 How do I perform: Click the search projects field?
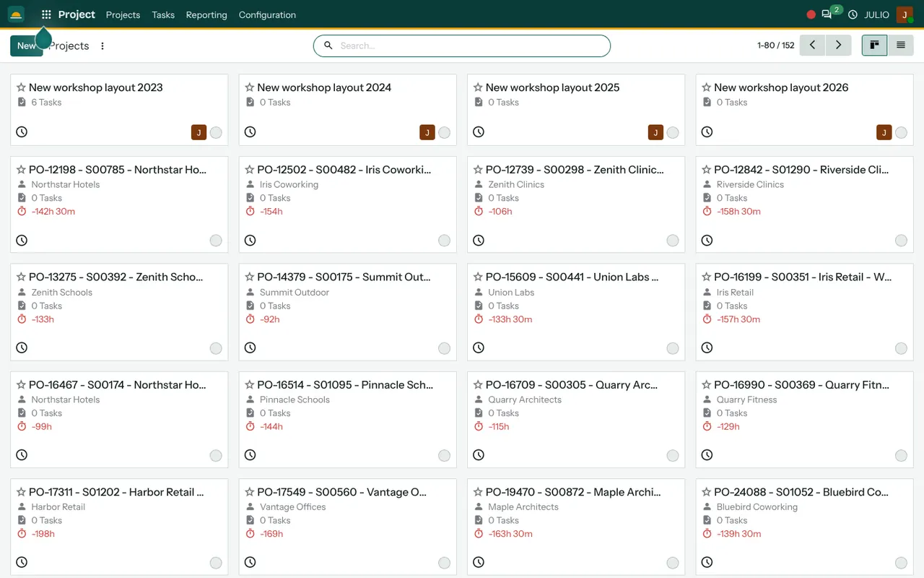click(462, 46)
